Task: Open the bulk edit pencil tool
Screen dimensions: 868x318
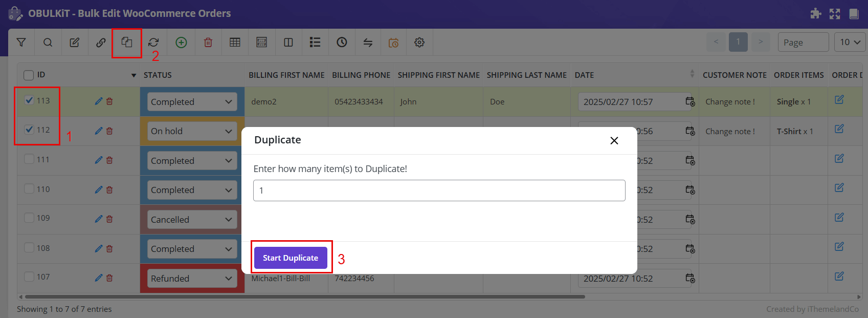Action: tap(75, 43)
